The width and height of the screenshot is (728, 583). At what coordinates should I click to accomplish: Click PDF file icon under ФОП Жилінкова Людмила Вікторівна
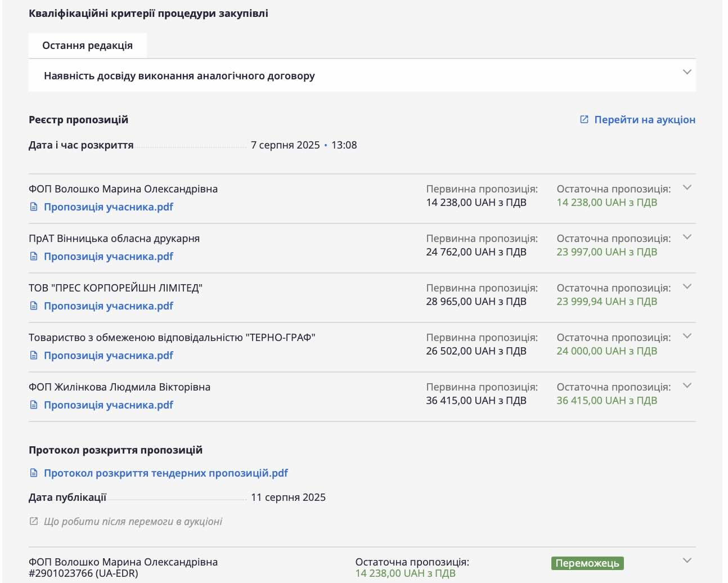[x=34, y=405]
